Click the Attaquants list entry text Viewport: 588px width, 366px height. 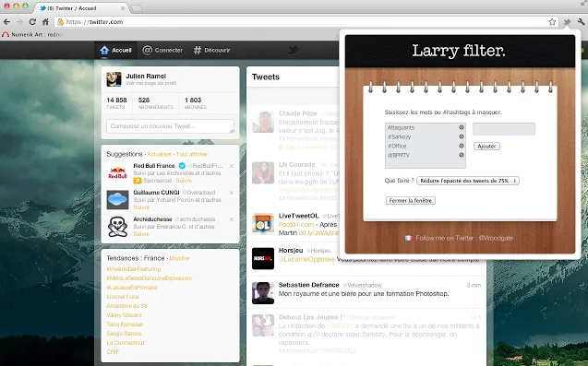pos(401,128)
